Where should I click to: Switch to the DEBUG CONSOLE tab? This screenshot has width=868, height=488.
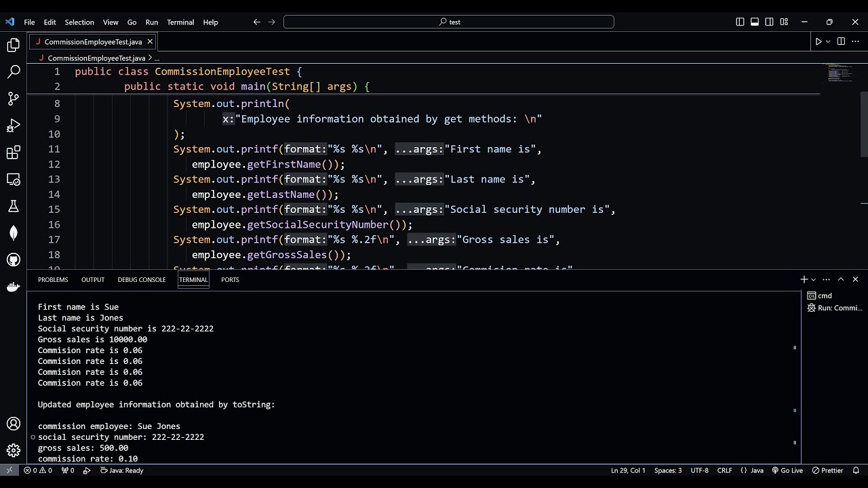[142, 279]
